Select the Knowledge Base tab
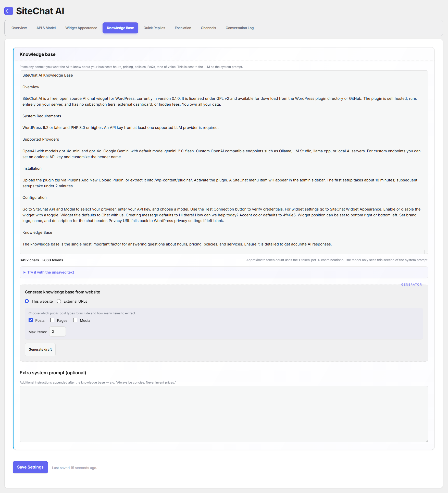448x493 pixels. 120,28
